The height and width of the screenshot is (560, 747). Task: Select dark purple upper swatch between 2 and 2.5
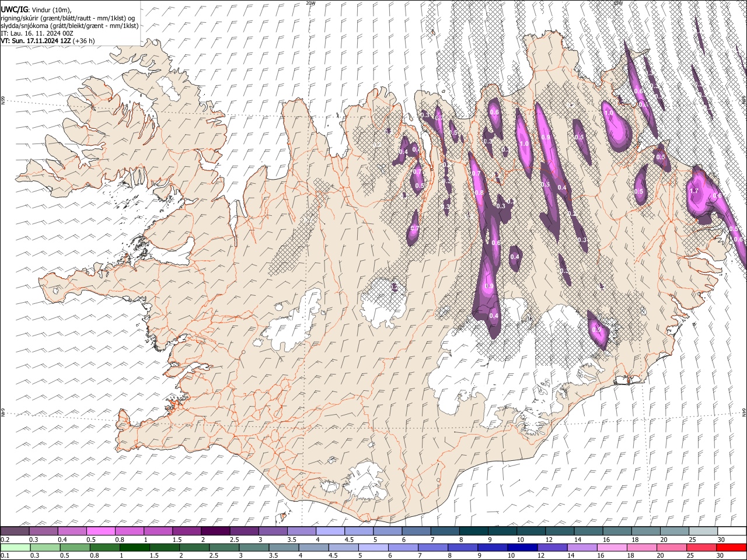click(x=215, y=531)
